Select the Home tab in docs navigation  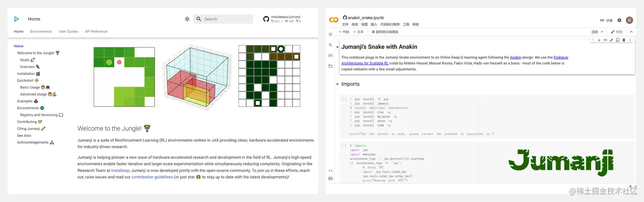pyautogui.click(x=19, y=32)
